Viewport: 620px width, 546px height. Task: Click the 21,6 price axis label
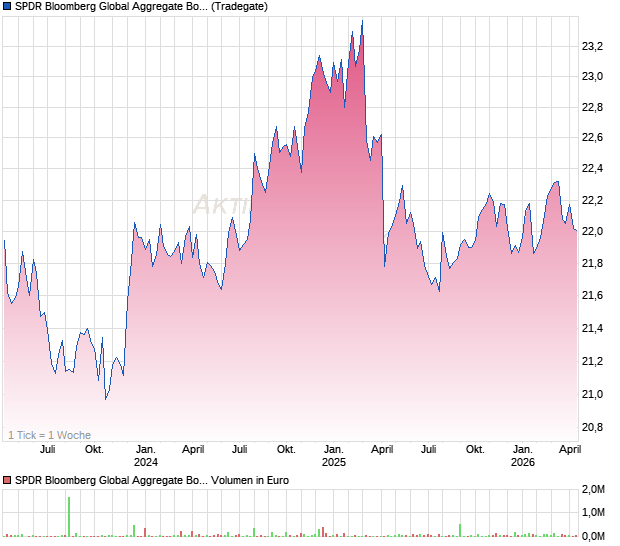(x=592, y=295)
